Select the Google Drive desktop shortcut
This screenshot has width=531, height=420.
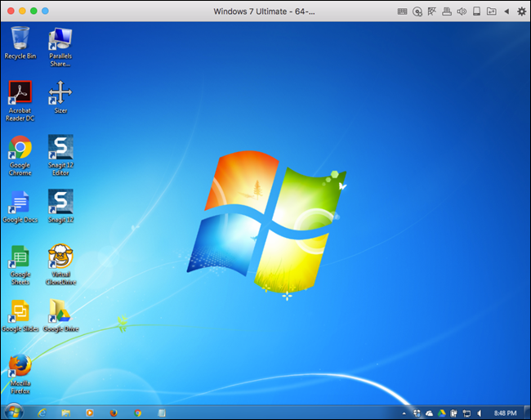(x=60, y=315)
